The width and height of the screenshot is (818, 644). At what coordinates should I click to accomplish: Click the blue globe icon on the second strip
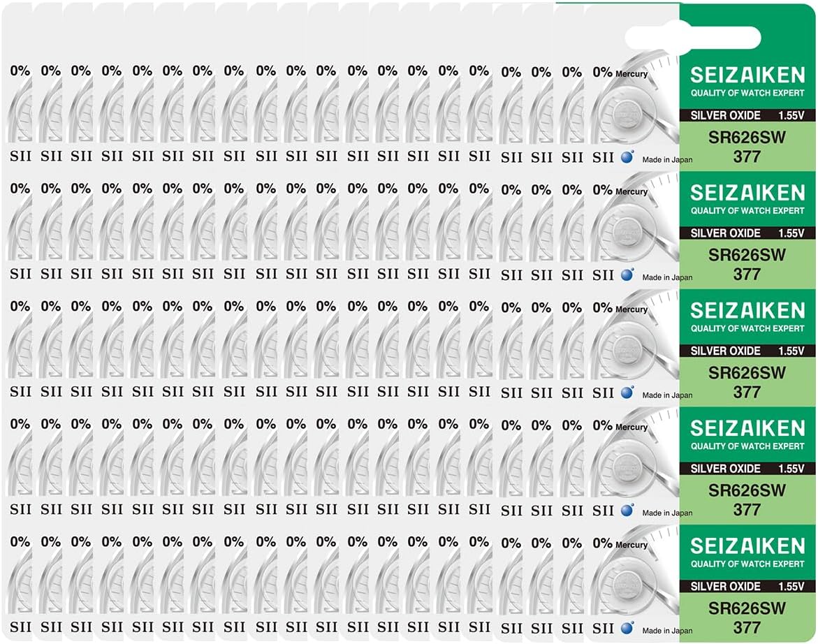[x=627, y=275]
